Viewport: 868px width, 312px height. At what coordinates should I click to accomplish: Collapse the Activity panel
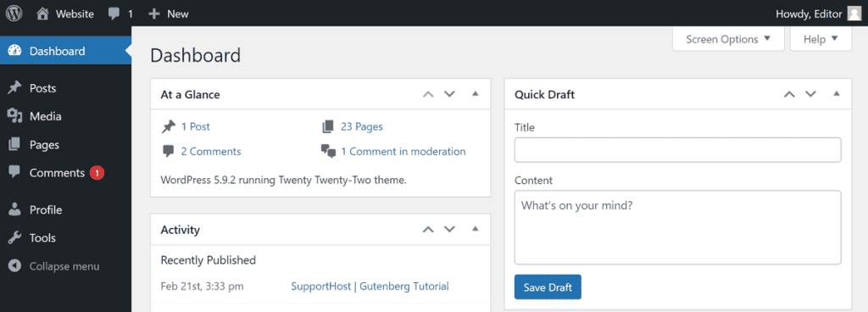pos(475,228)
